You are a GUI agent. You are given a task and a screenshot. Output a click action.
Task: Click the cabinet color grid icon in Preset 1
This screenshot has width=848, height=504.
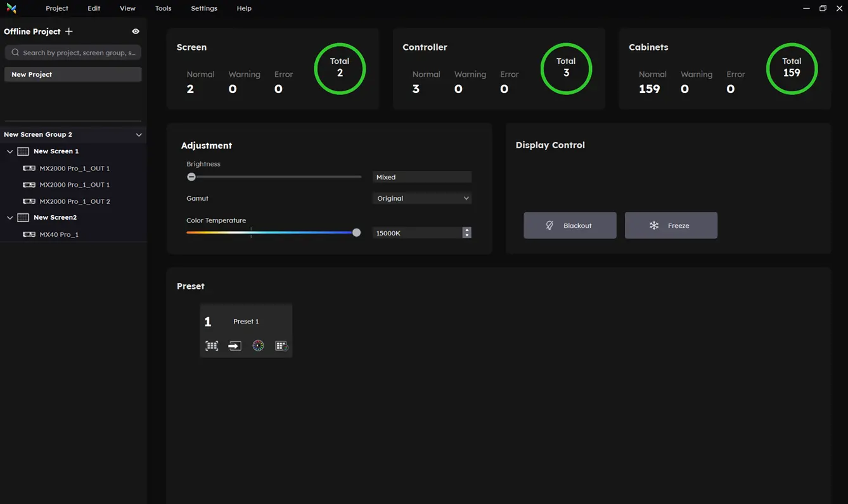click(281, 346)
